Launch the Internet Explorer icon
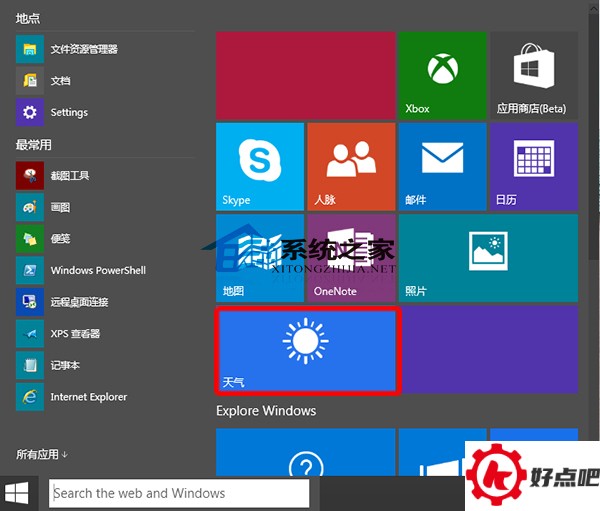 click(30, 397)
